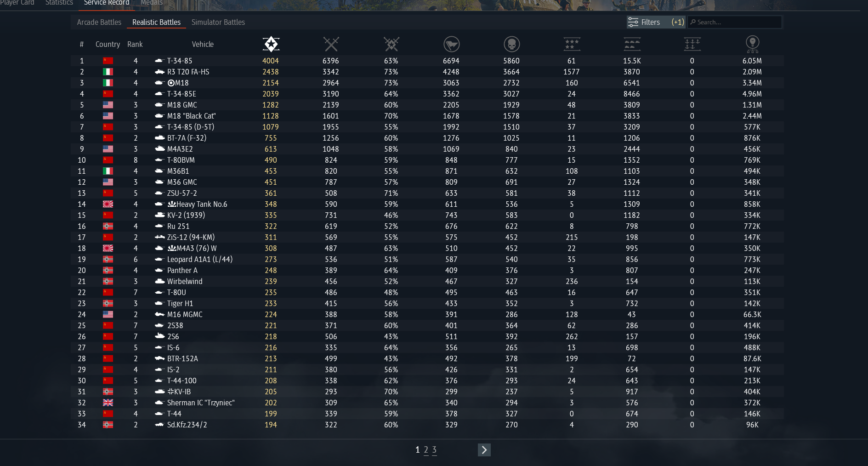Sort by air kills stars icon
This screenshot has width=868, height=466.
[572, 44]
